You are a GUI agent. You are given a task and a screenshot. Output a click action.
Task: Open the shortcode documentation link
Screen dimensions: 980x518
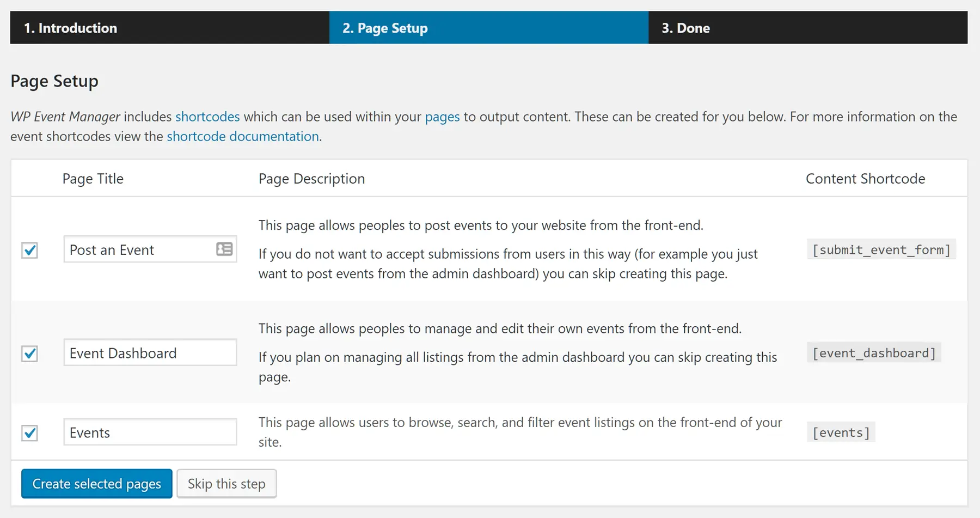point(243,136)
